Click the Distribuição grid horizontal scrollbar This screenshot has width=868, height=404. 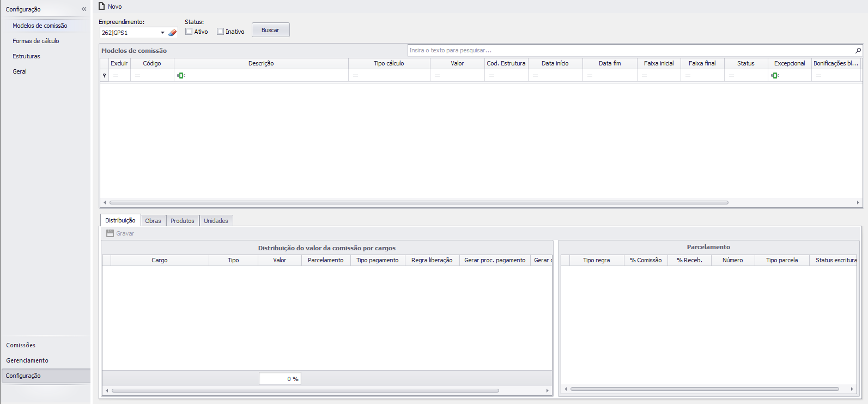point(305,390)
